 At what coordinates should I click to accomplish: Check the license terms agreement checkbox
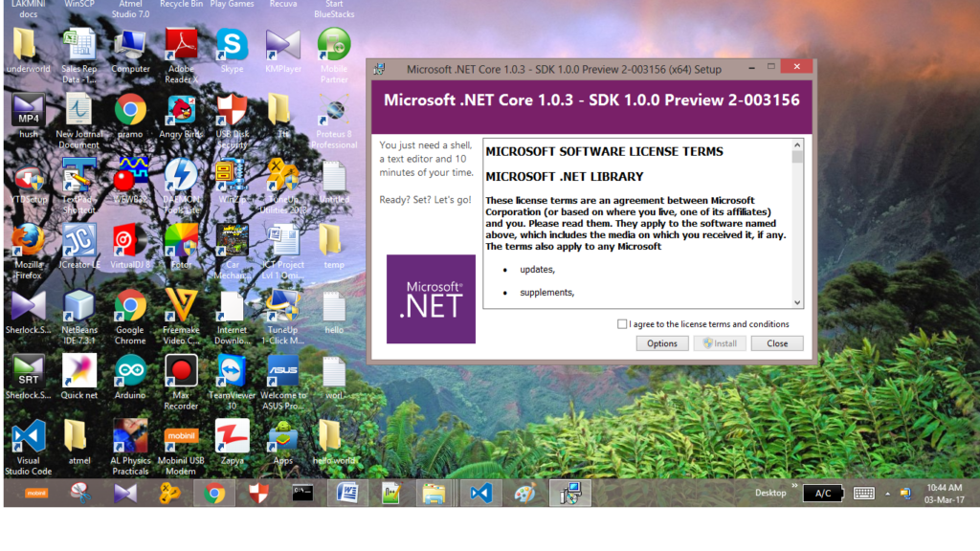tap(622, 324)
